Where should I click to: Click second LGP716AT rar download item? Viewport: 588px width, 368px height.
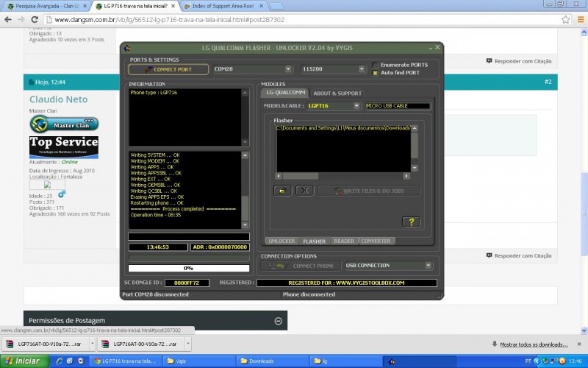tap(140, 344)
